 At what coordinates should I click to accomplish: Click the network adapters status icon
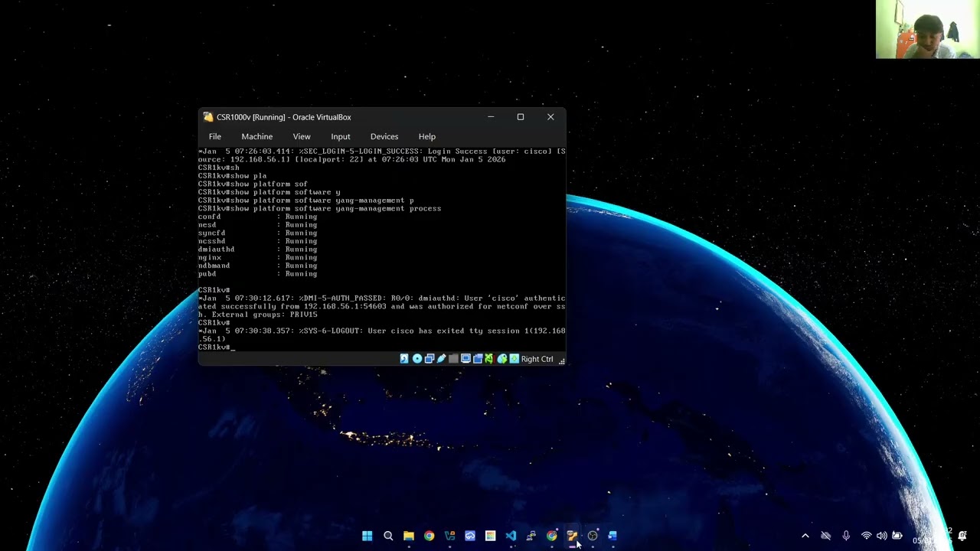click(x=430, y=359)
